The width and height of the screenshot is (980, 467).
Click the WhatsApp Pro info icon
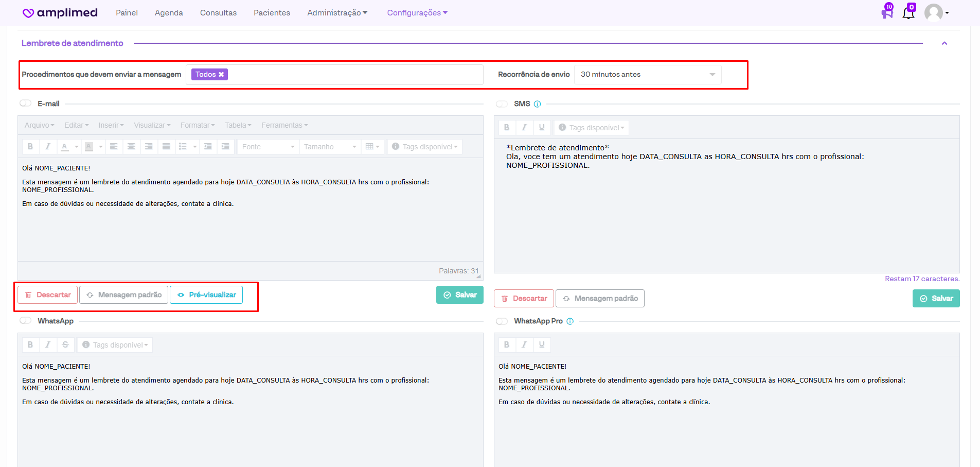(x=570, y=321)
